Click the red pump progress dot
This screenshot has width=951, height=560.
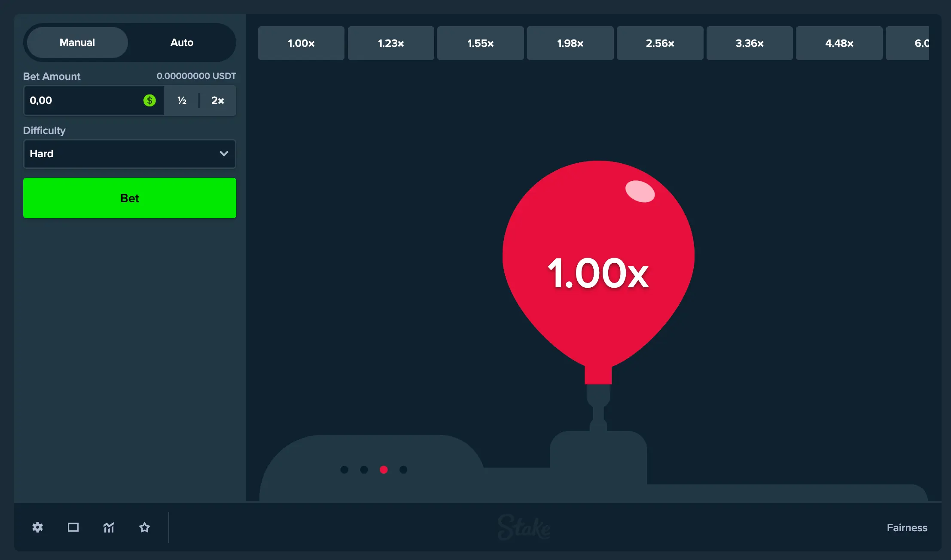(384, 469)
